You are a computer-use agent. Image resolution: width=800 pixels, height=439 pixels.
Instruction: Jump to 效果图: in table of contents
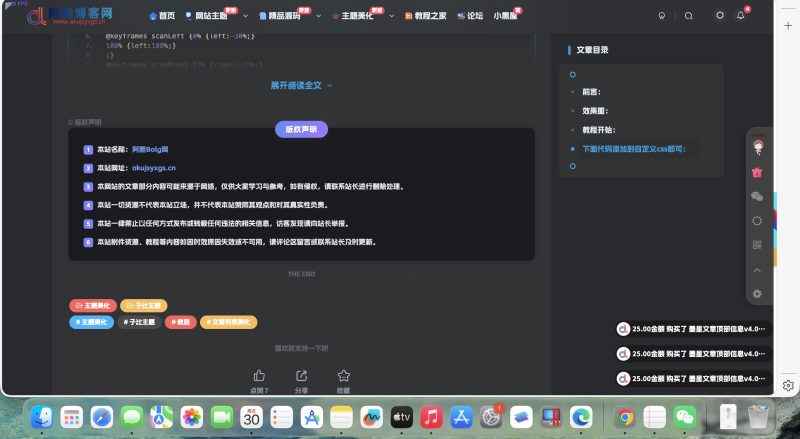(x=595, y=111)
